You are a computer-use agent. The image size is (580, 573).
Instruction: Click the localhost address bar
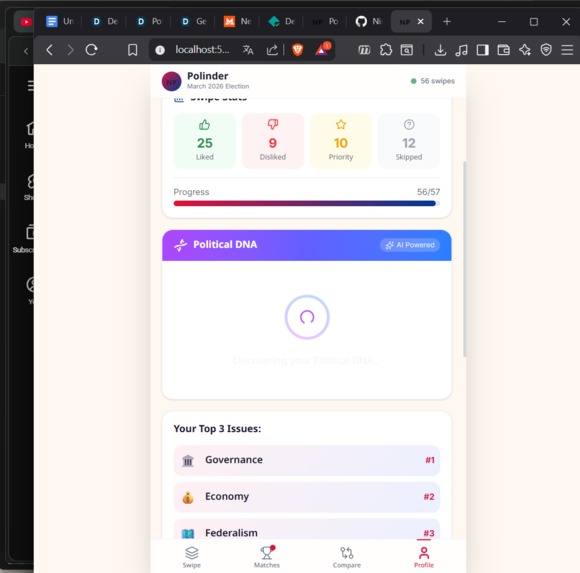pos(202,50)
